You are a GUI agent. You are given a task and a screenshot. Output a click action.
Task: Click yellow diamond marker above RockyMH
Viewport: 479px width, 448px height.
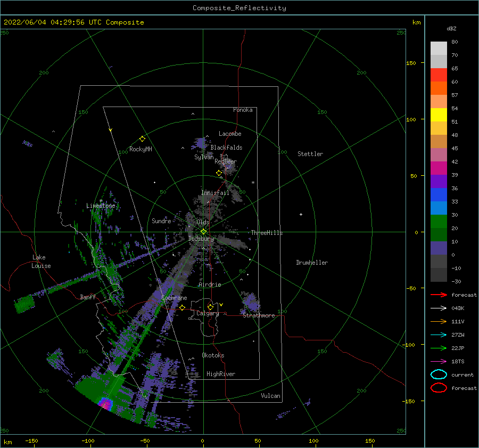pos(142,139)
